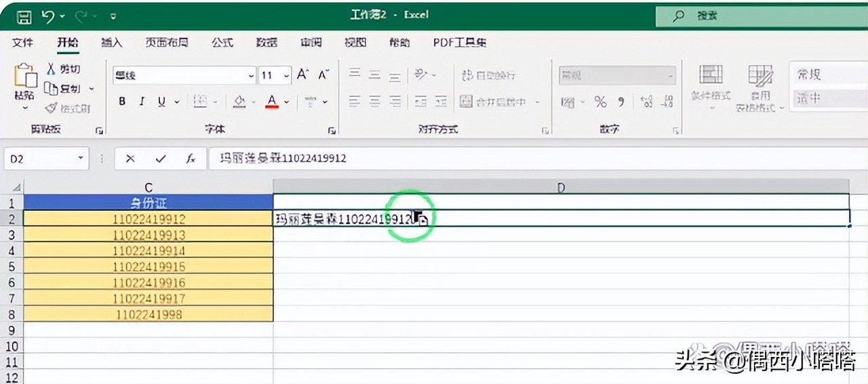This screenshot has width=868, height=384.
Task: Open the 文件 tab
Action: click(22, 42)
